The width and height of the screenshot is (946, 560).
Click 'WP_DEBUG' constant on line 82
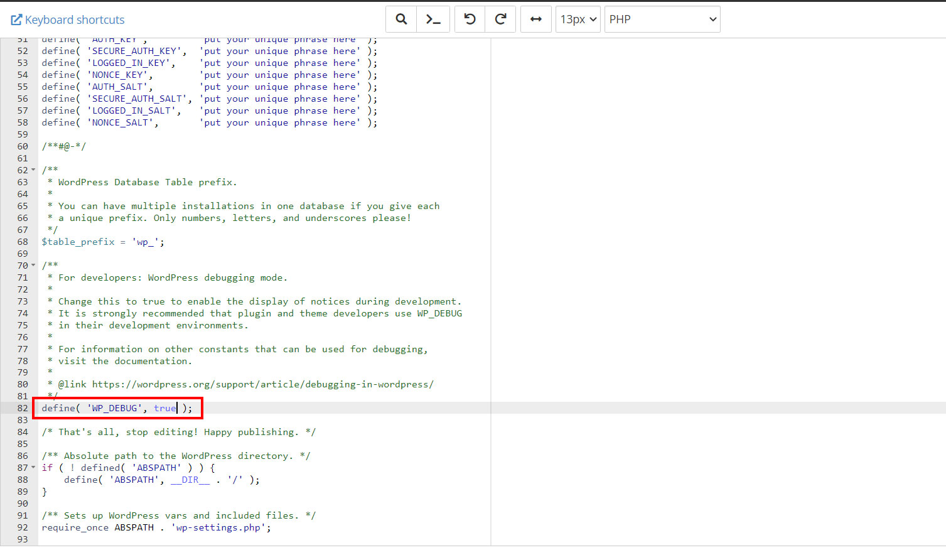click(115, 408)
